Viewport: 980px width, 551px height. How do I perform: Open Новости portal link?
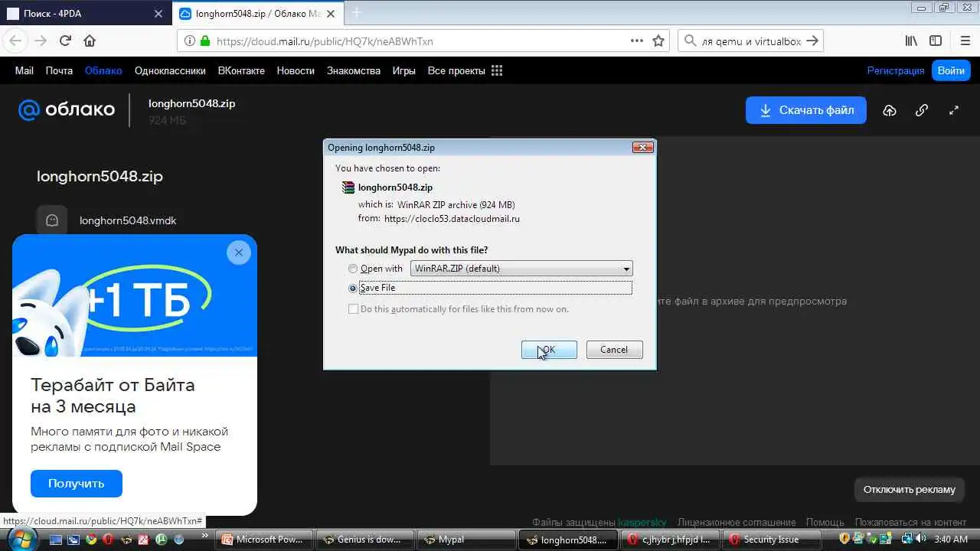click(296, 70)
